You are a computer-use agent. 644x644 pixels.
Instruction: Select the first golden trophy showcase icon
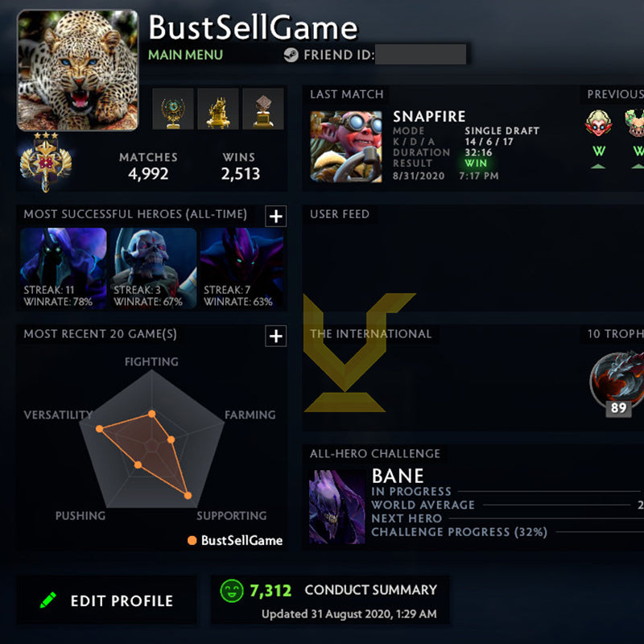[173, 109]
